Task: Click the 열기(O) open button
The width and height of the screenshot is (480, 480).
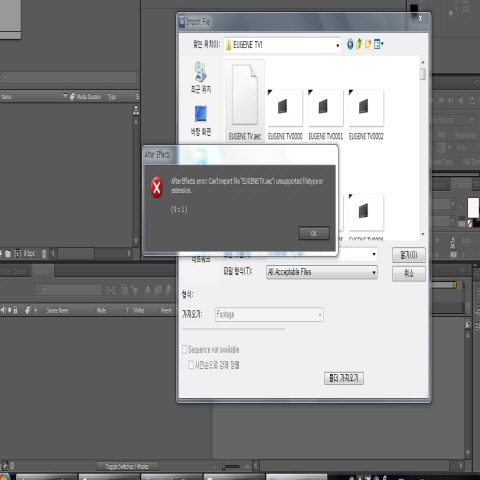Action: pos(409,255)
